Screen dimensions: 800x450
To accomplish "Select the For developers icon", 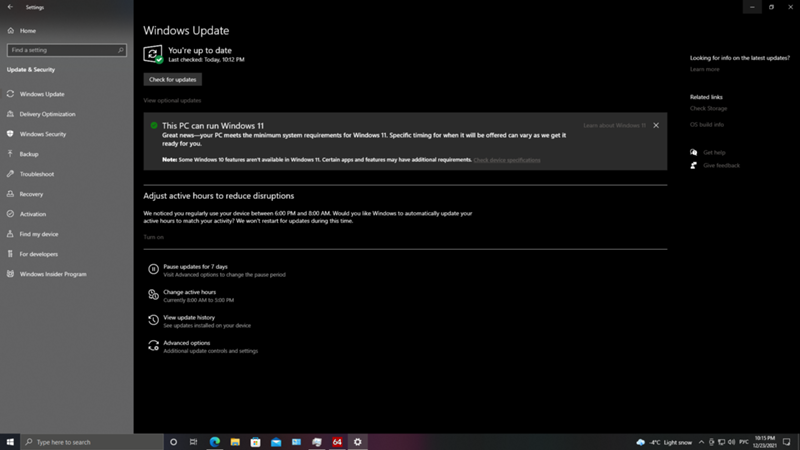I will coord(10,254).
